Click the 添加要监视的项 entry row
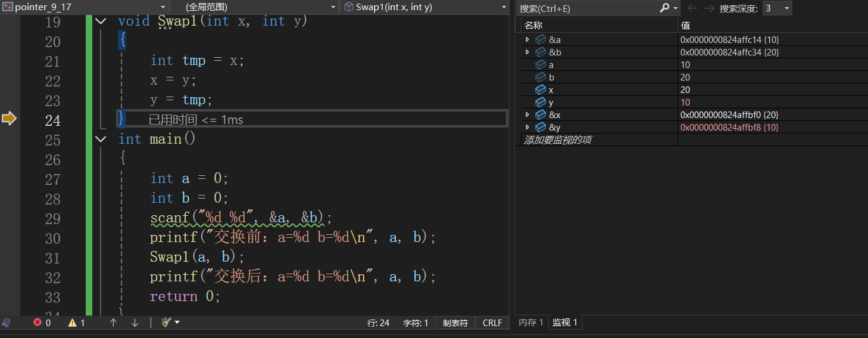 (600, 139)
